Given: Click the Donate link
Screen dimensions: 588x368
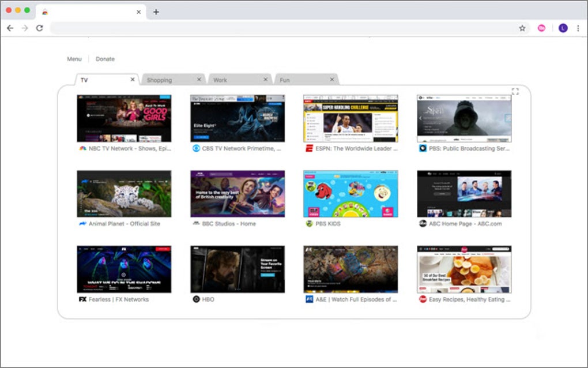Looking at the screenshot, I should pos(105,59).
